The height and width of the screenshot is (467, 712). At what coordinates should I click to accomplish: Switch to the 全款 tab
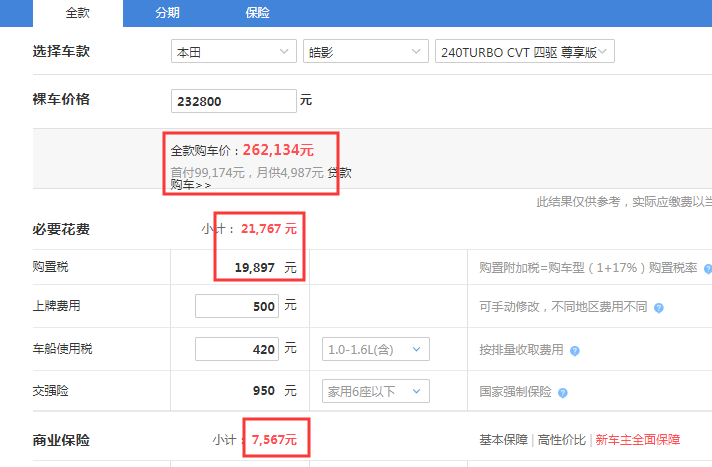click(x=78, y=13)
